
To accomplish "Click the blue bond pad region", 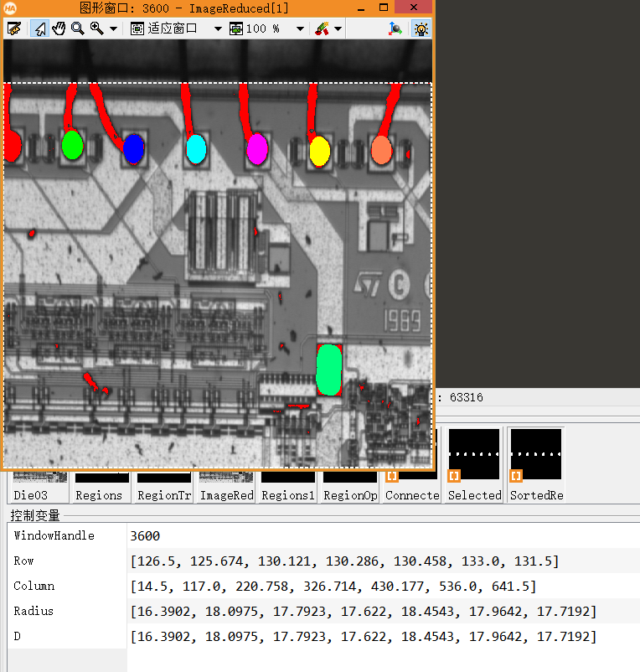I will (134, 148).
